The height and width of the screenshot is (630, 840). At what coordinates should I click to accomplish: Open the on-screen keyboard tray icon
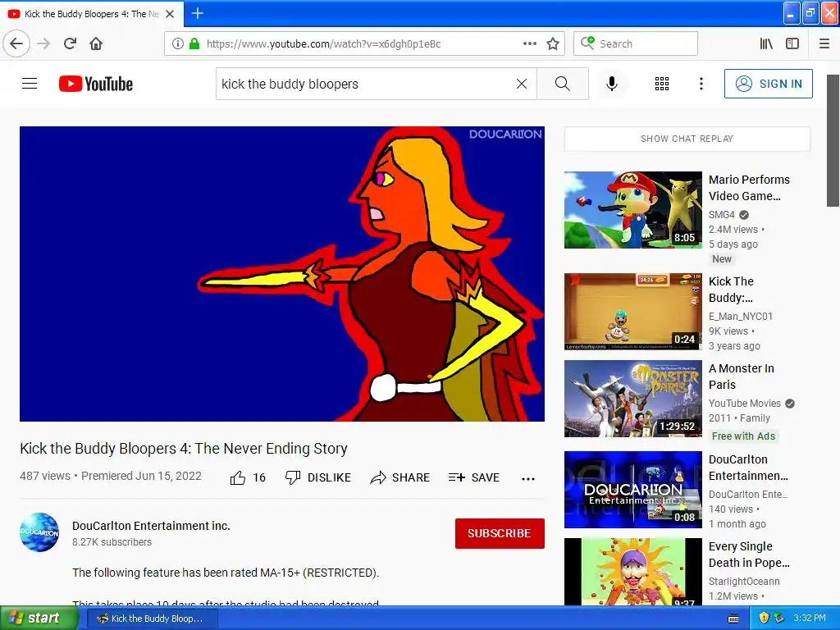pyautogui.click(x=733, y=619)
